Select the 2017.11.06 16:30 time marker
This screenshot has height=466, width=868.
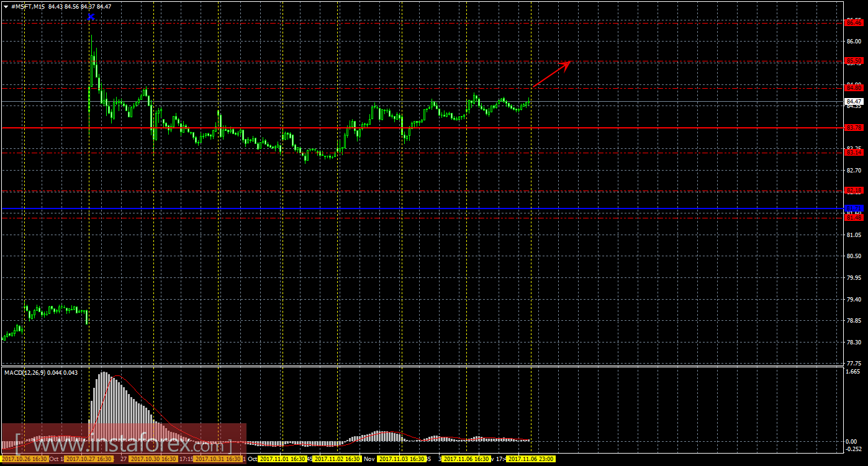pyautogui.click(x=466, y=459)
